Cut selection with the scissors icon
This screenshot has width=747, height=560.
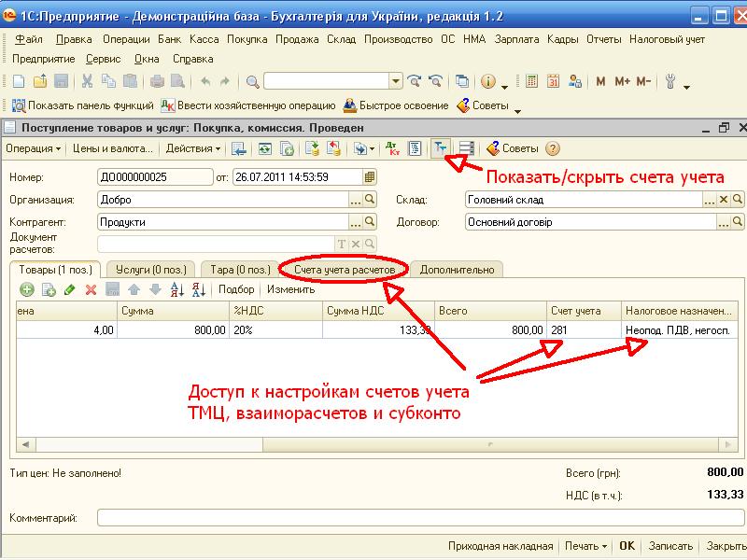tap(87, 81)
